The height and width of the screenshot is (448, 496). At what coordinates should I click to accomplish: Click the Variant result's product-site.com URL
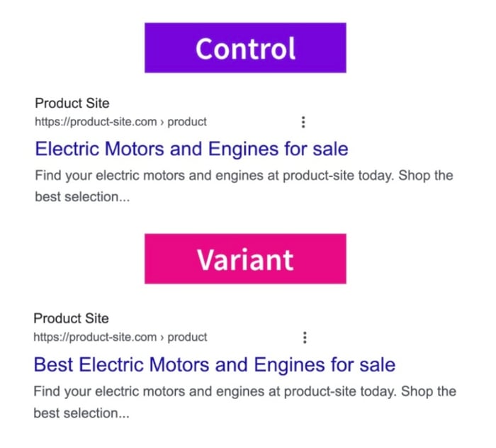click(x=95, y=337)
